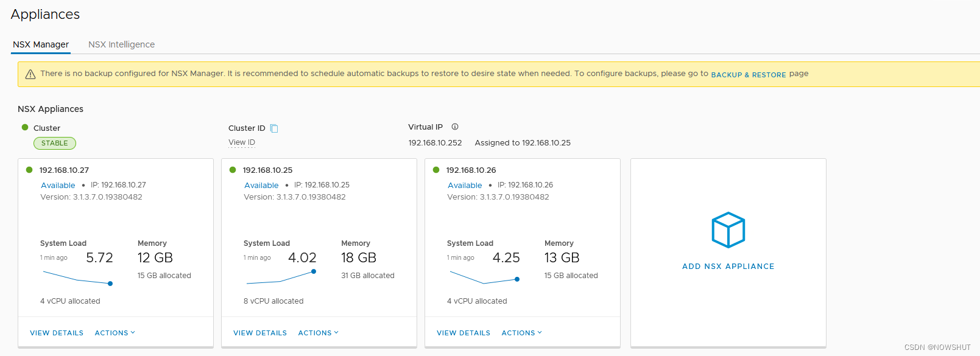Click the green status dot for 192.168.10.26
The height and width of the screenshot is (356, 980).
coord(436,170)
